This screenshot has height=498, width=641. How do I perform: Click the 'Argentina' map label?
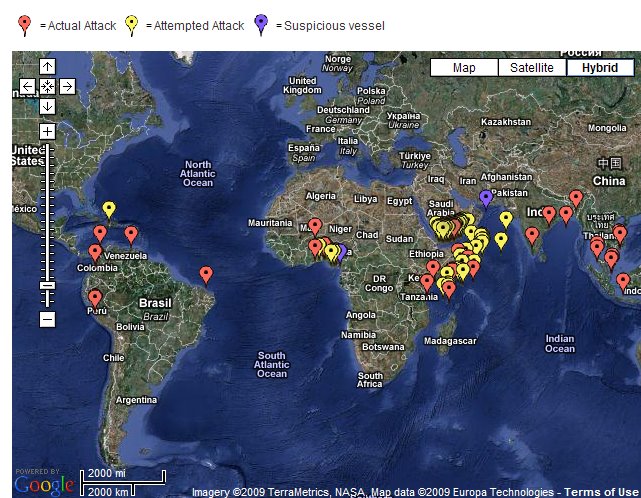pyautogui.click(x=136, y=400)
